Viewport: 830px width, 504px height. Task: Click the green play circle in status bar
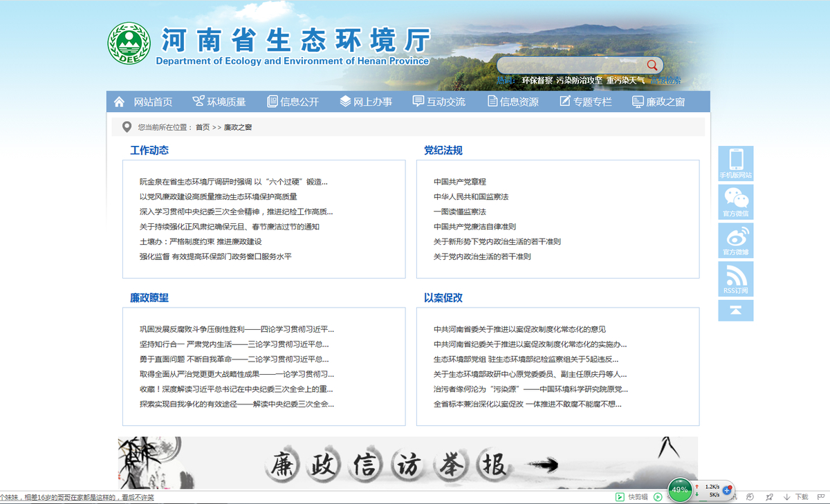658,497
